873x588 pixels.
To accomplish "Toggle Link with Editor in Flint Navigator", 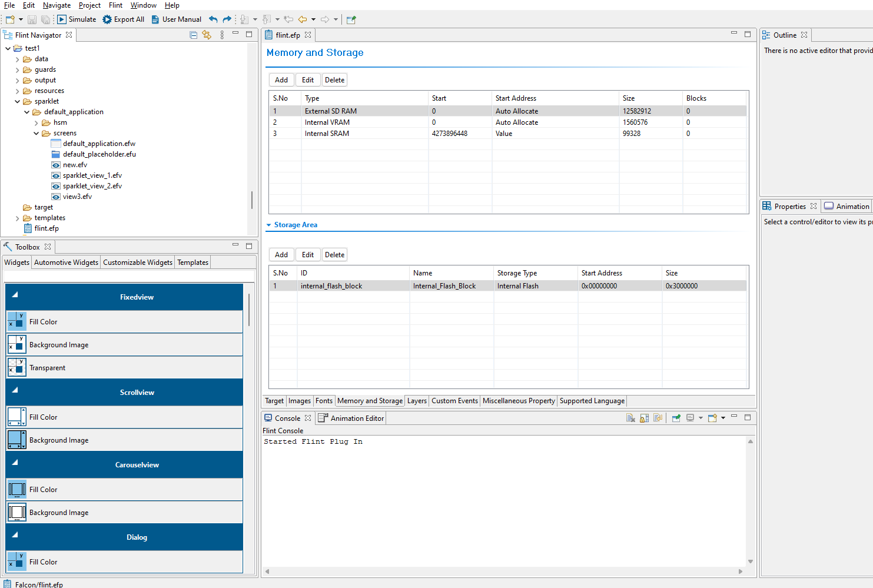I will tap(207, 35).
